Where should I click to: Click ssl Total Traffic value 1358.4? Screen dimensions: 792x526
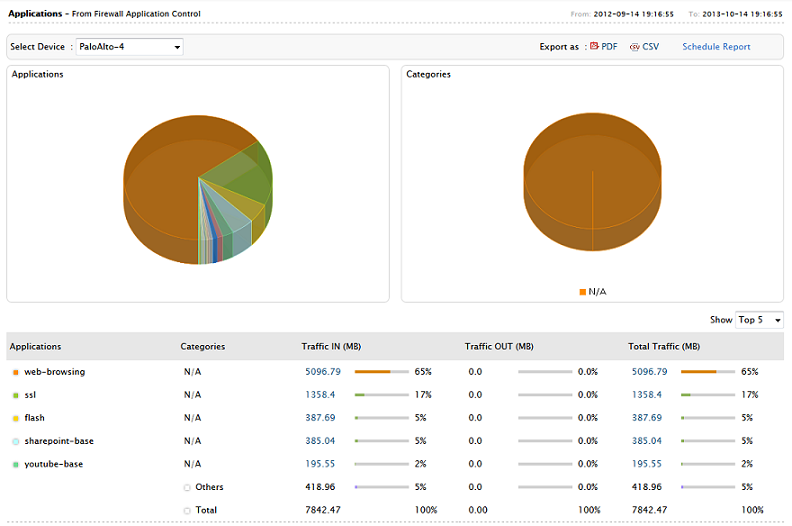pyautogui.click(x=646, y=395)
